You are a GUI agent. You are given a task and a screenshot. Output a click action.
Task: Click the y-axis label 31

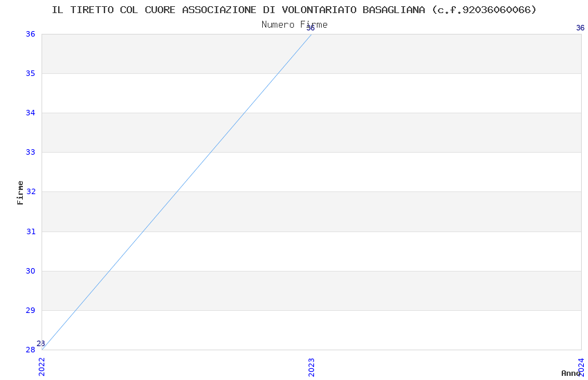tap(30, 231)
